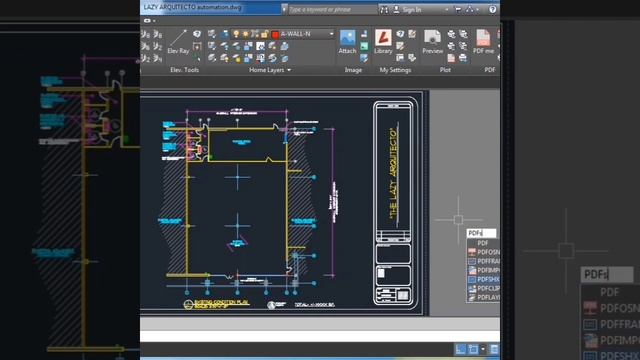
Task: Click the Plot panel label
Action: pyautogui.click(x=445, y=70)
